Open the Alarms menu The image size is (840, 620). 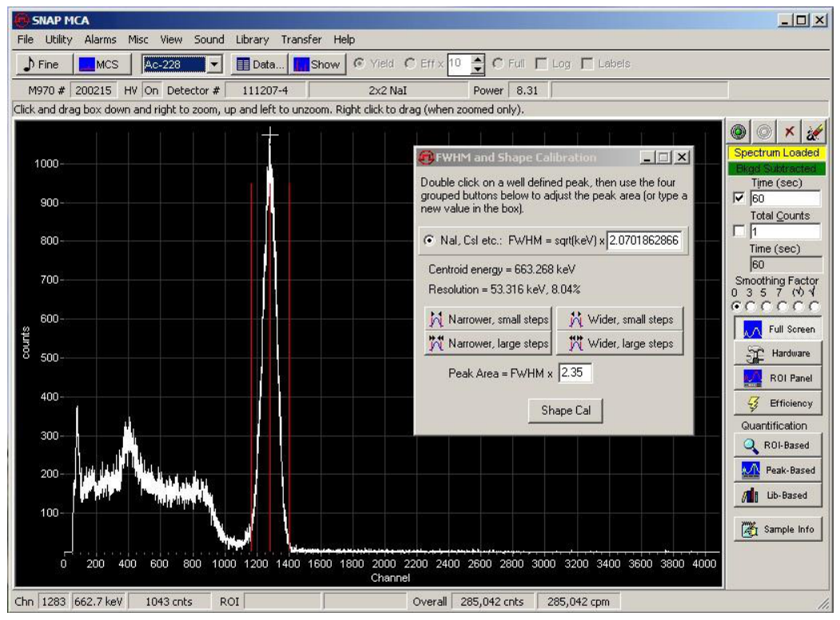(x=100, y=40)
